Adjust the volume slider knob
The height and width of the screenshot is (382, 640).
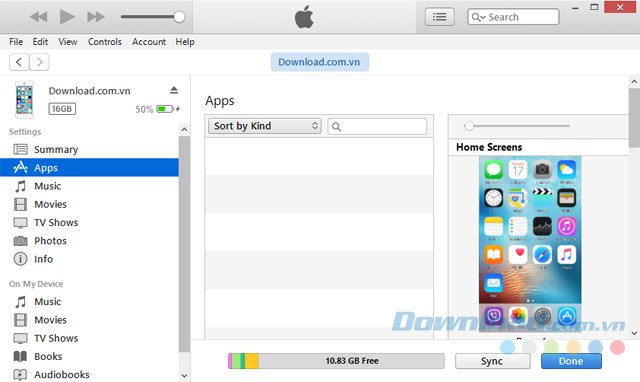179,17
